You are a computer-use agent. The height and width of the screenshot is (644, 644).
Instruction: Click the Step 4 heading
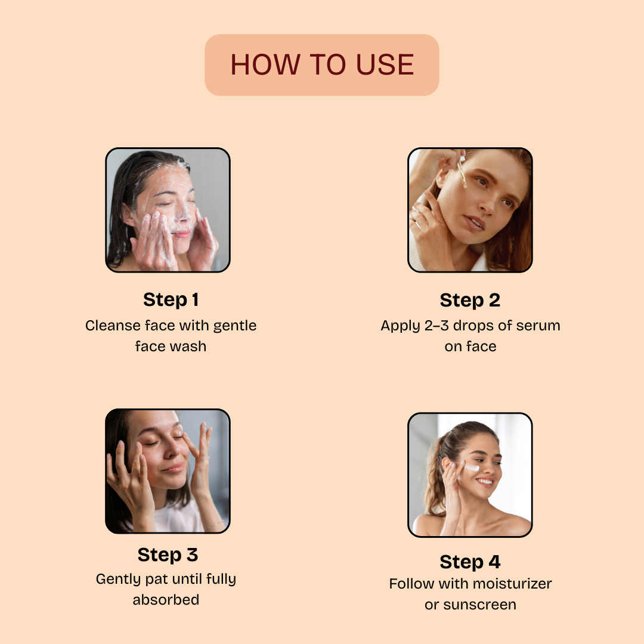(470, 562)
